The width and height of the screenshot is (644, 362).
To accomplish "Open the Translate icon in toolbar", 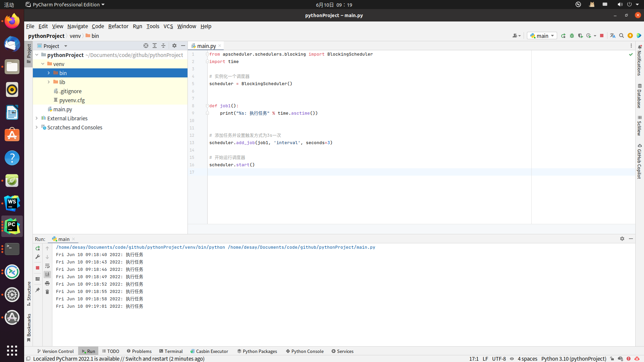I will pyautogui.click(x=612, y=36).
